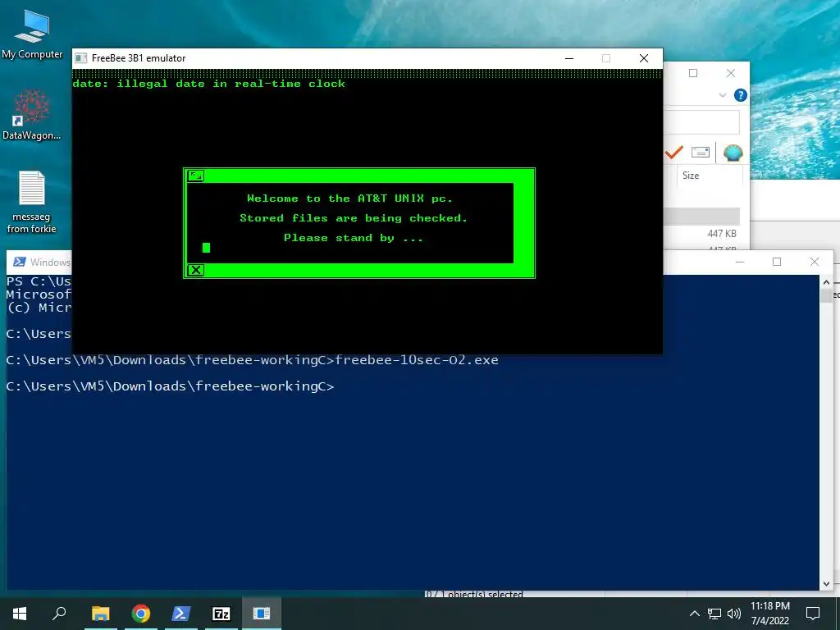This screenshot has height=630, width=840.
Task: Click the 'freebee-10sec-O2.exe' command text in the console
Action: tap(417, 360)
